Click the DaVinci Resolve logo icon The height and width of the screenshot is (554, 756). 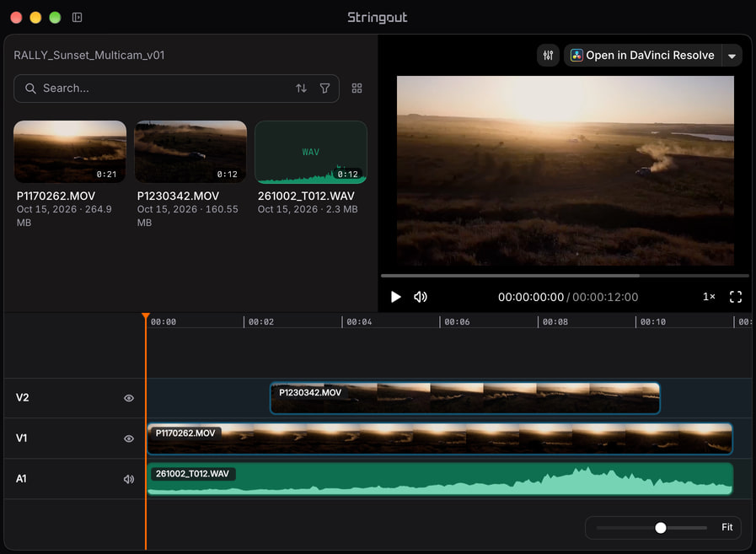pyautogui.click(x=576, y=55)
